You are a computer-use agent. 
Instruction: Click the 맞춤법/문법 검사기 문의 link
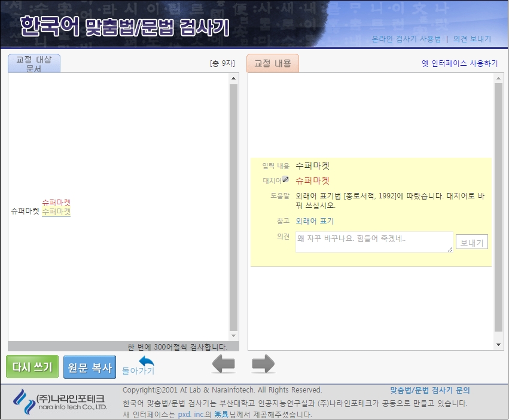[430, 390]
